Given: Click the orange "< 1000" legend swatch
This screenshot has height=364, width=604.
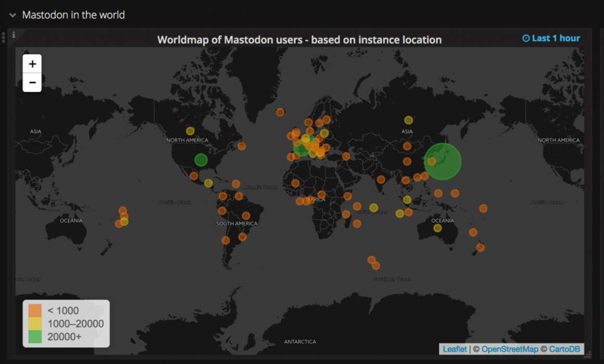Looking at the screenshot, I should click(x=35, y=310).
